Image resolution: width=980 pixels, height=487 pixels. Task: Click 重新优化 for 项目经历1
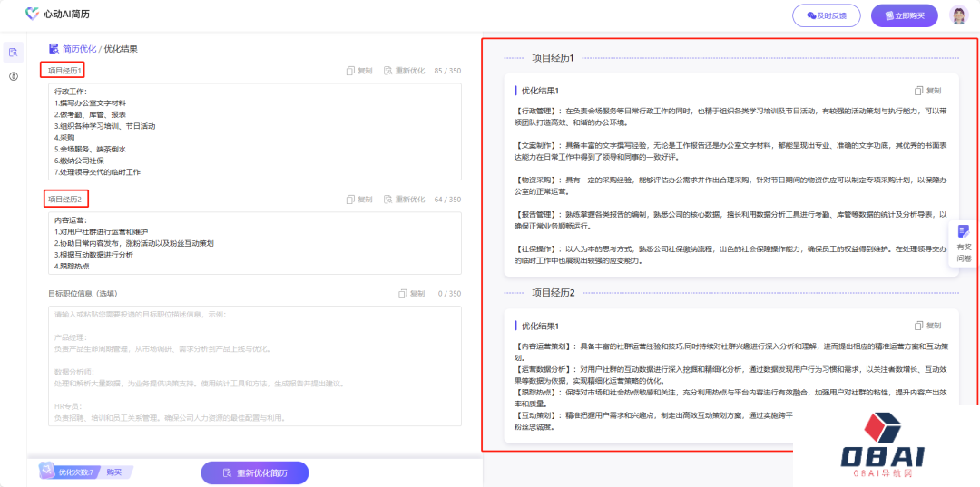point(404,71)
